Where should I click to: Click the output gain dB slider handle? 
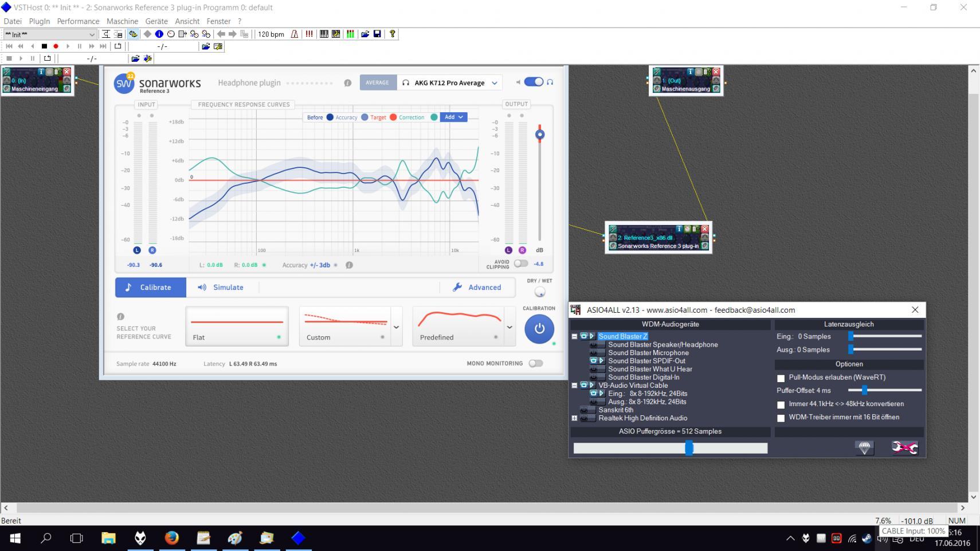click(539, 135)
